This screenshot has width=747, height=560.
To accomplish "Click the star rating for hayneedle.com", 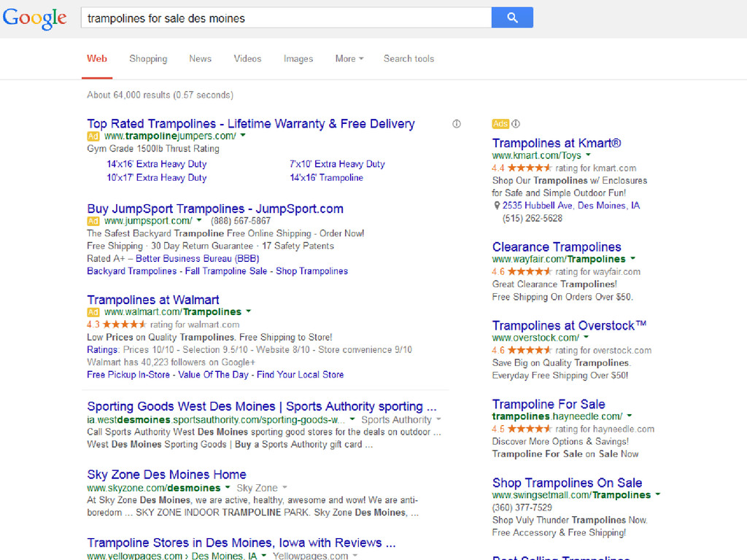I will pyautogui.click(x=530, y=429).
